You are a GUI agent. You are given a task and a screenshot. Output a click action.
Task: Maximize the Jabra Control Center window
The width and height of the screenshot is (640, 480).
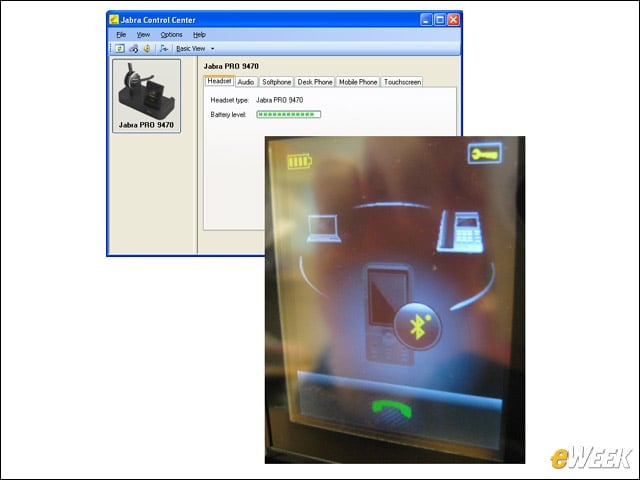pos(440,20)
